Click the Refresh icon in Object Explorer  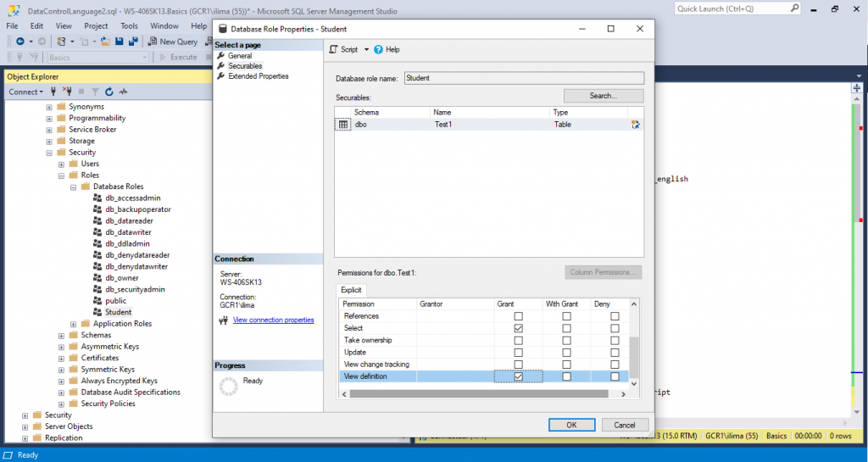(109, 92)
